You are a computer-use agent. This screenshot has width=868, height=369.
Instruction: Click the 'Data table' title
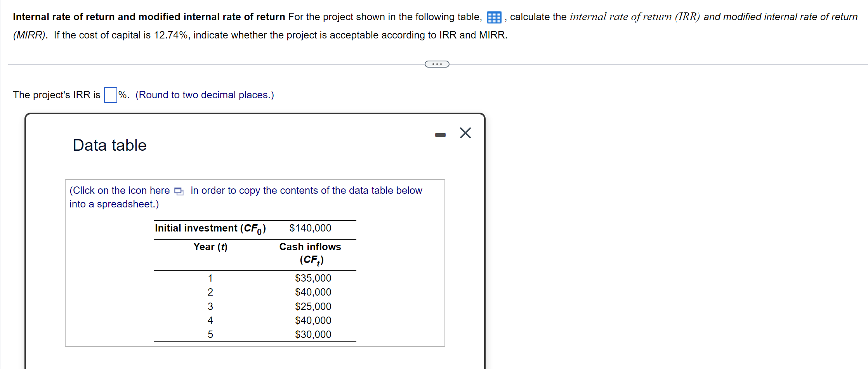point(109,145)
